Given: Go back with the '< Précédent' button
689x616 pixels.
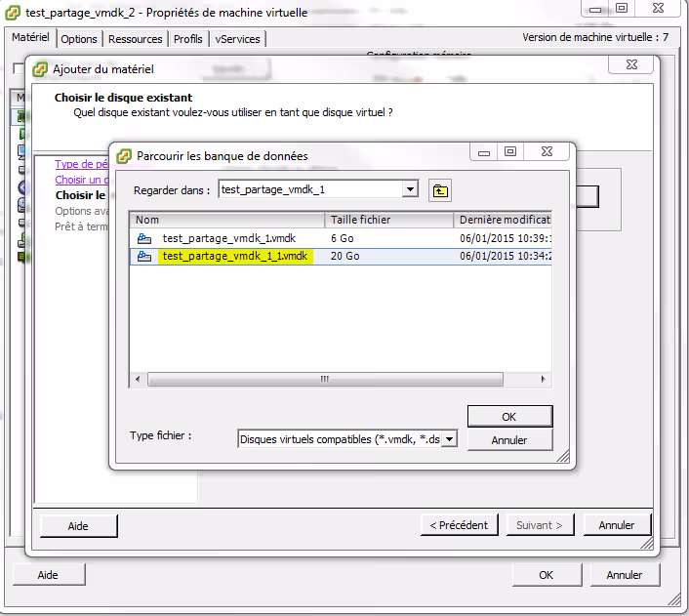Looking at the screenshot, I should coord(459,525).
